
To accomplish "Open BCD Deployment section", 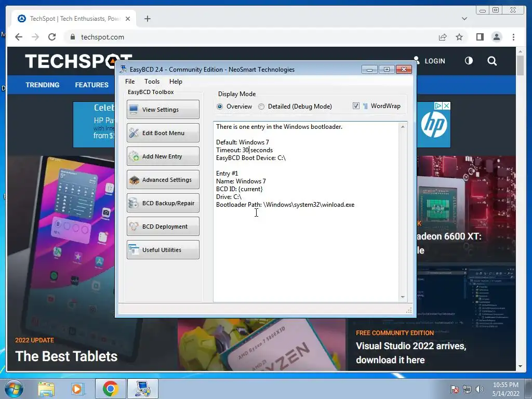I will coord(163,227).
